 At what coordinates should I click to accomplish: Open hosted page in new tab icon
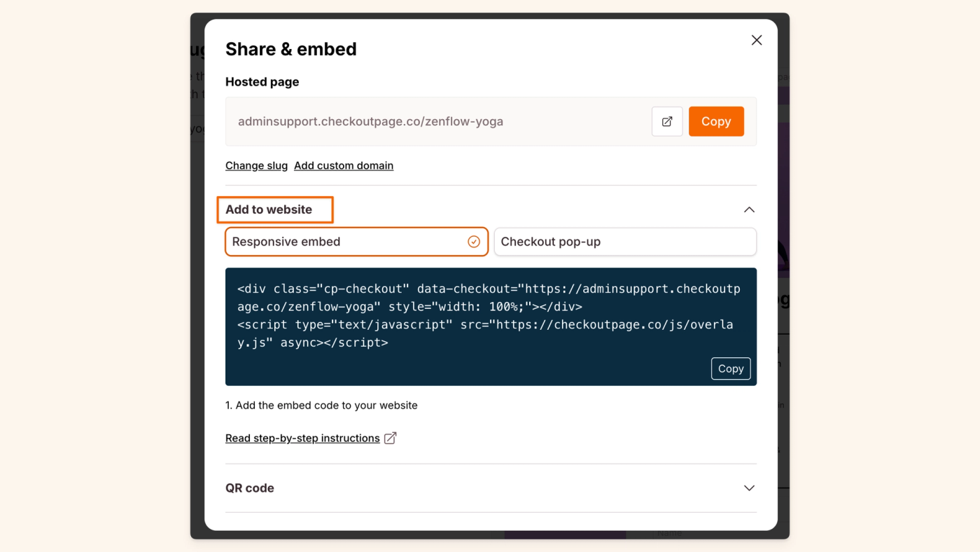pyautogui.click(x=667, y=121)
